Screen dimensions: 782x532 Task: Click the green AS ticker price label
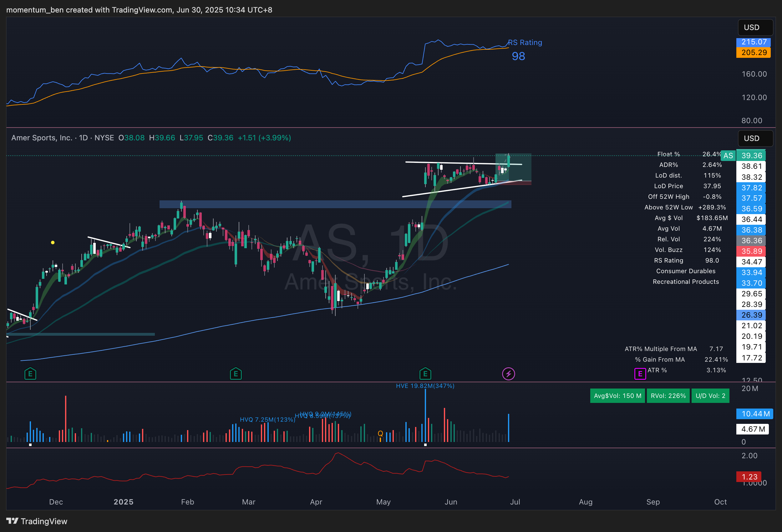coord(728,156)
